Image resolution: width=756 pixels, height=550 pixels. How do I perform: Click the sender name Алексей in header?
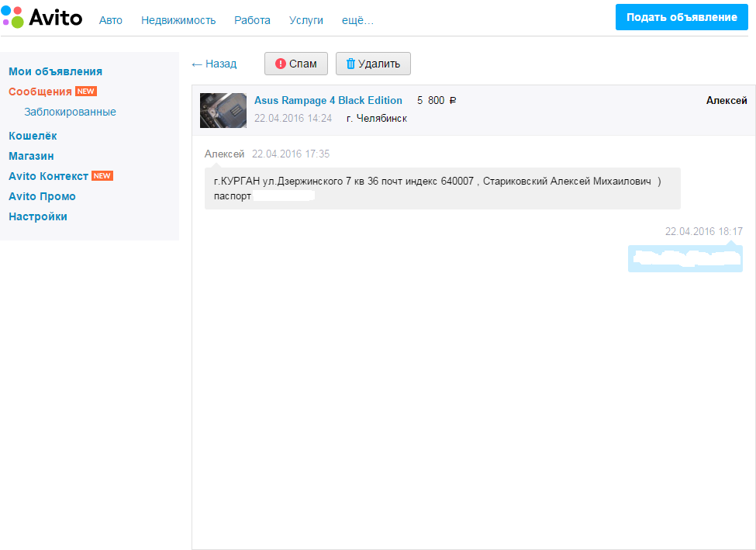point(727,100)
